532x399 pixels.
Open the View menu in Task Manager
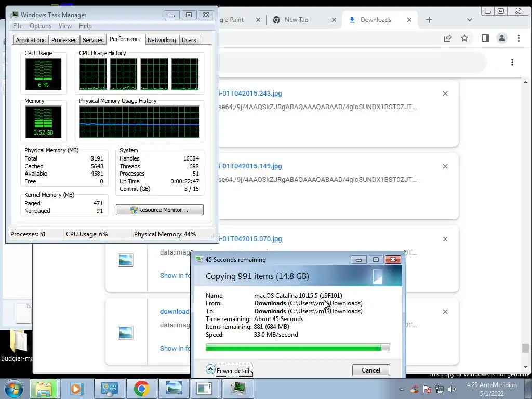pyautogui.click(x=65, y=26)
